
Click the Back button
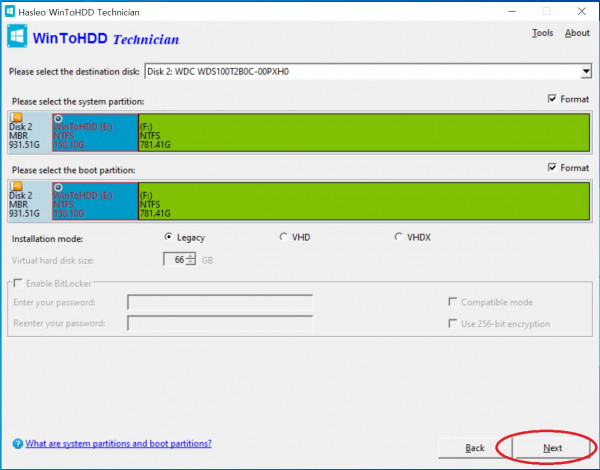click(474, 448)
